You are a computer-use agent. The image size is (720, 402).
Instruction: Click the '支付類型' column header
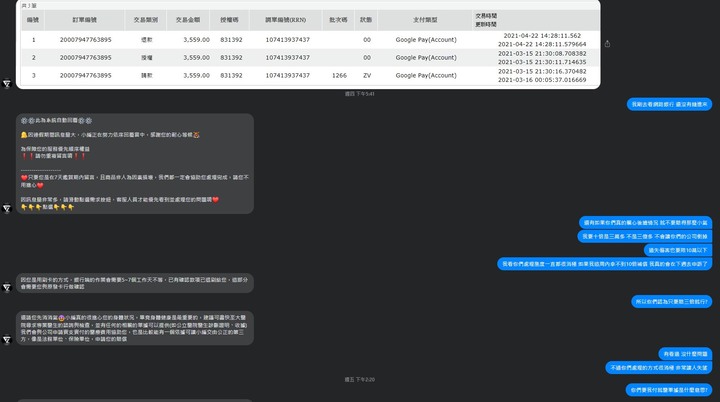pos(425,20)
